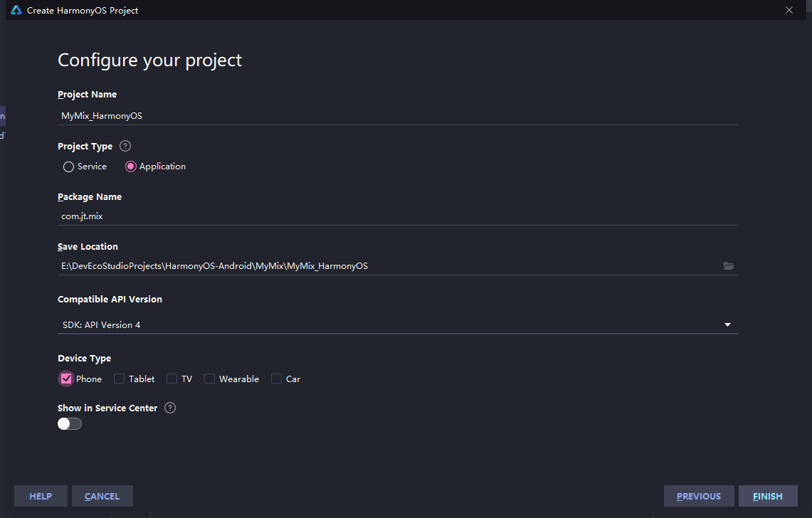Click the Project Type help icon
The width and height of the screenshot is (812, 518).
125,146
